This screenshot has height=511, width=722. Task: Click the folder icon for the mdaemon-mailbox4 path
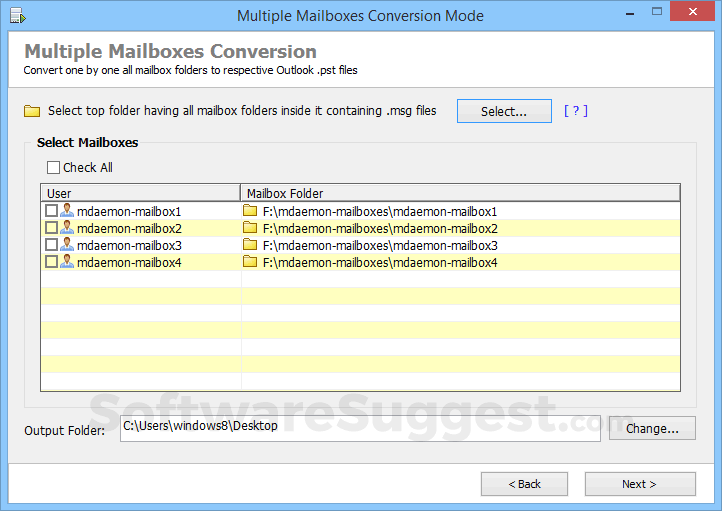tap(250, 262)
